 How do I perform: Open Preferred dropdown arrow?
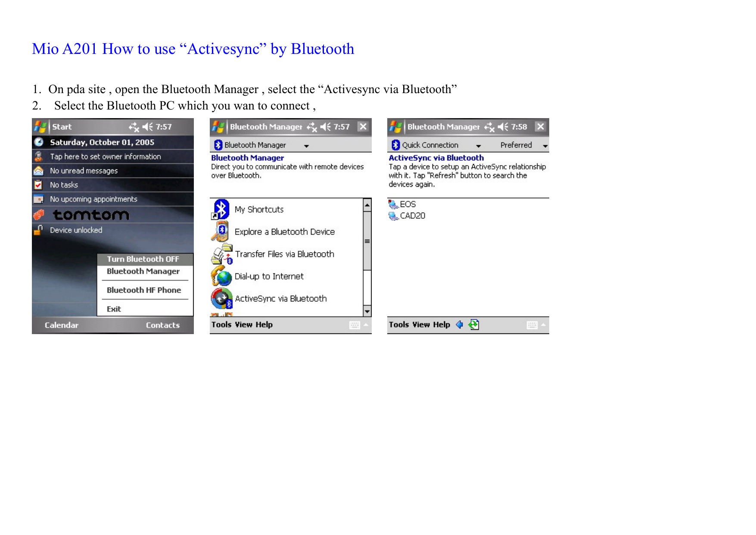pyautogui.click(x=545, y=146)
